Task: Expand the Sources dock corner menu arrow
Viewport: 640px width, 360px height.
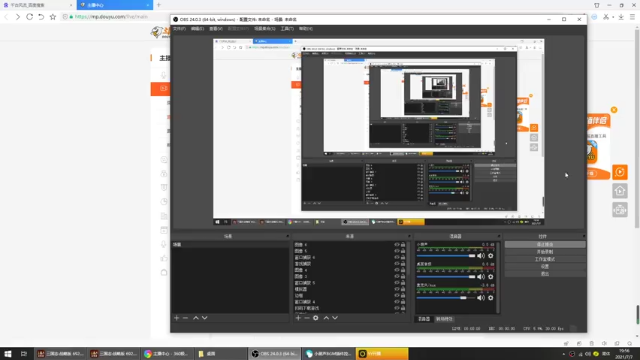Action: point(409,236)
